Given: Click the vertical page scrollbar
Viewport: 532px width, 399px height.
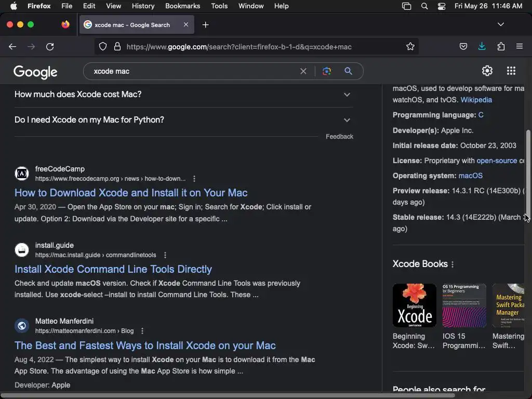Looking at the screenshot, I should pos(528,173).
